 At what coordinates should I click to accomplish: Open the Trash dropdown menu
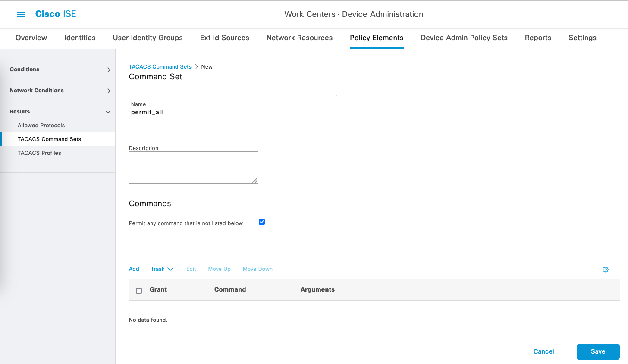[162, 269]
